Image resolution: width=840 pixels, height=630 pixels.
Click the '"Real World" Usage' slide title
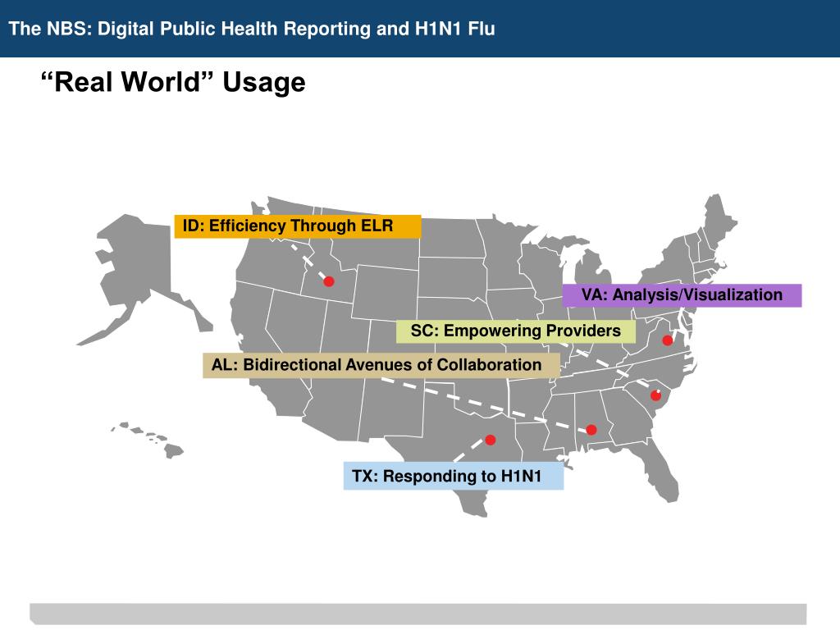click(x=173, y=82)
